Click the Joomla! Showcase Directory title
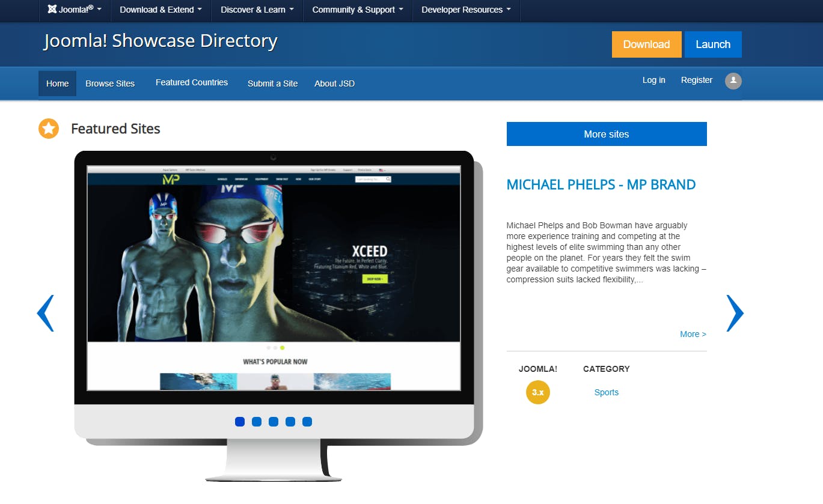 [x=161, y=41]
